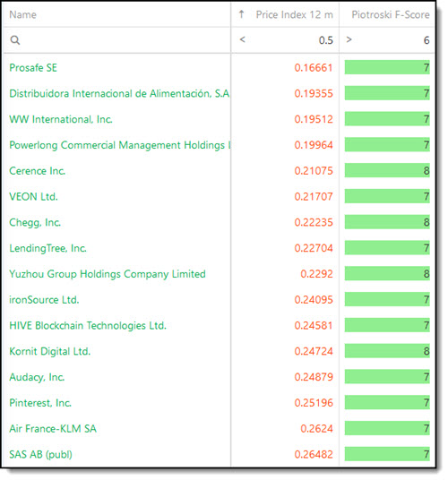Open the greater-than operator on Piotroski filter
The width and height of the screenshot is (448, 480).
pyautogui.click(x=349, y=39)
